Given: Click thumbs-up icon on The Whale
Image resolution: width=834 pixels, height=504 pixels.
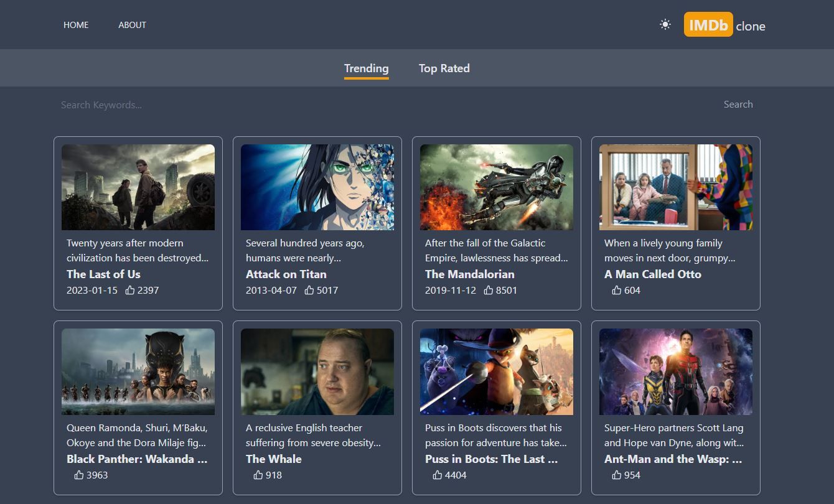Looking at the screenshot, I should [x=258, y=475].
